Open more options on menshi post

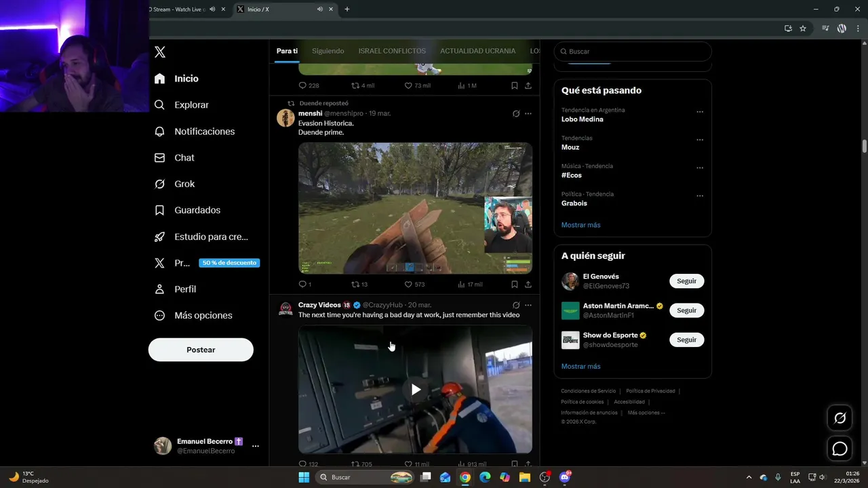tap(528, 114)
